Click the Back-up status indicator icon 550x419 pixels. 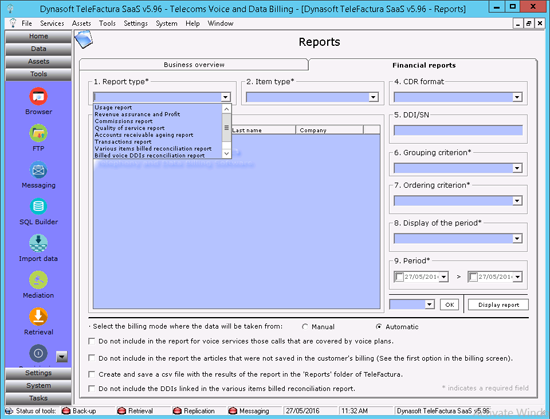coord(66,411)
